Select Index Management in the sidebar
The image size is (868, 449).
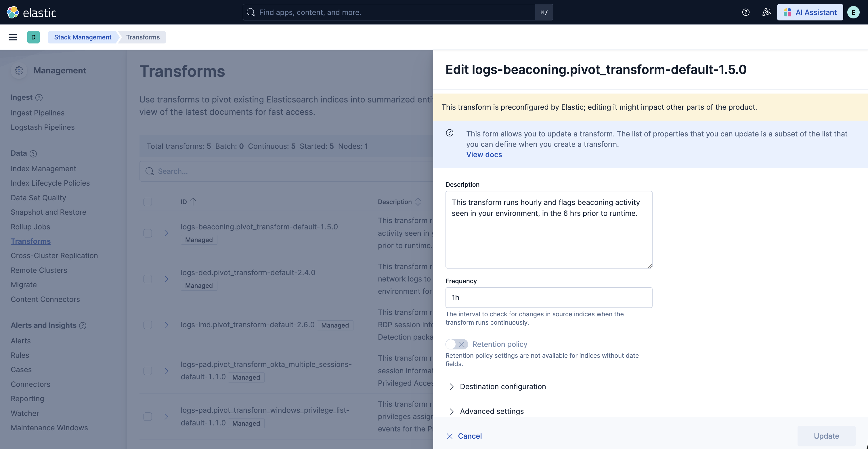(x=43, y=169)
